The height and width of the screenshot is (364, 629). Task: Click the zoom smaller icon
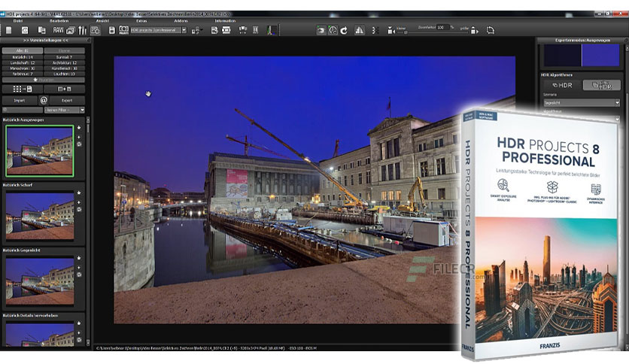390,31
